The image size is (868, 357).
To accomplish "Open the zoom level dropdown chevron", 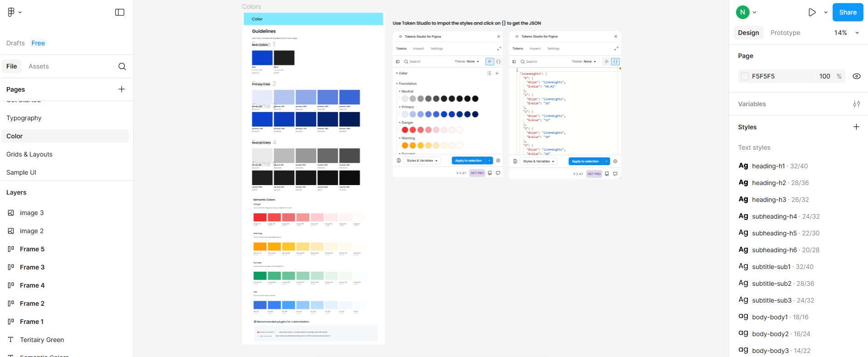I will [857, 33].
